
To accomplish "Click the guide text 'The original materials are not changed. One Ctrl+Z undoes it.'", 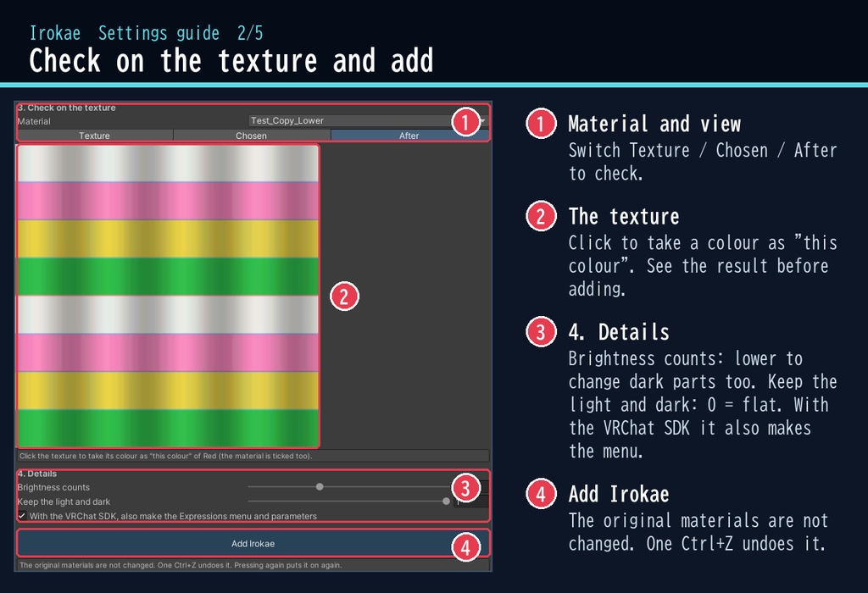I will pyautogui.click(x=698, y=532).
